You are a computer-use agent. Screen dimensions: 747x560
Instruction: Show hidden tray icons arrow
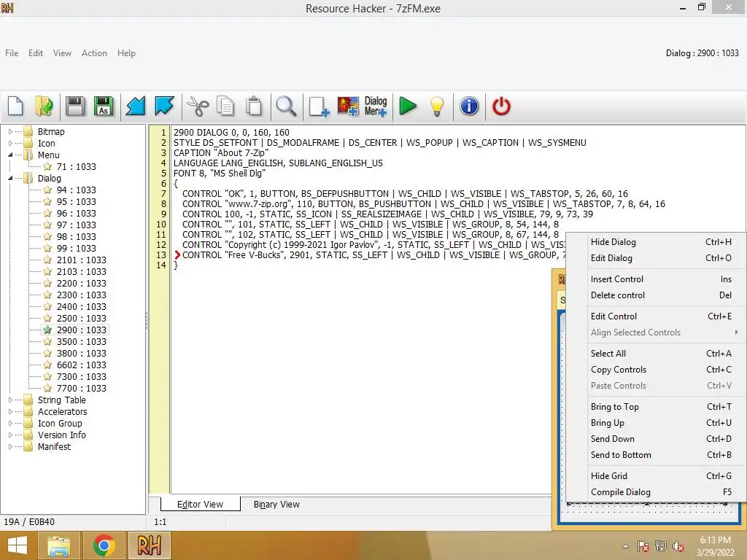(625, 546)
